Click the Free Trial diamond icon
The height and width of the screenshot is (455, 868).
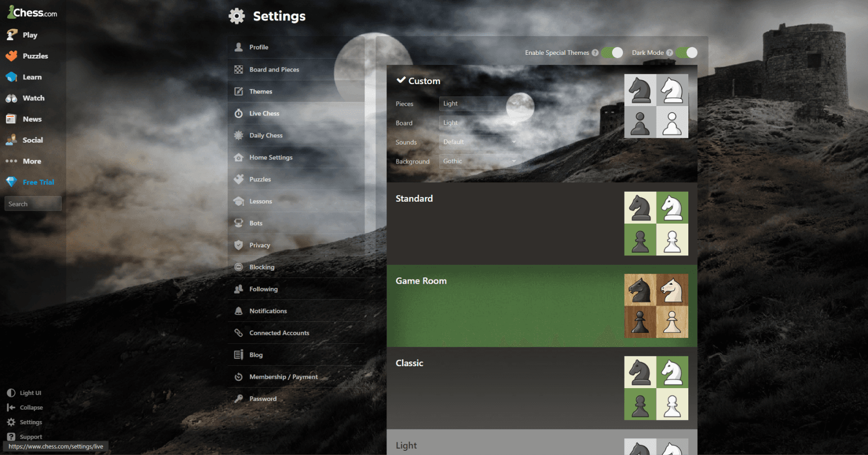11,182
